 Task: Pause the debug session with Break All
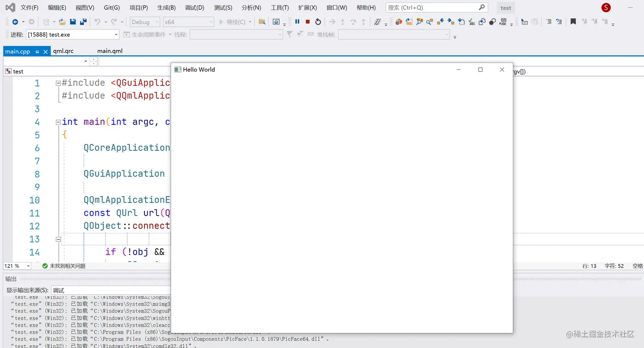(x=297, y=22)
